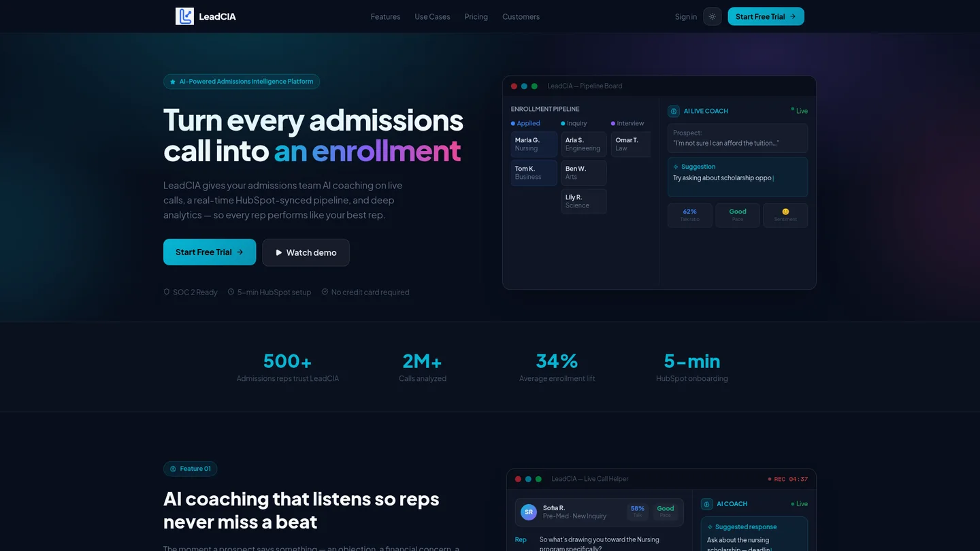Screen dimensions: 980x551
Task: Click the Watch demo button
Action: tap(306, 252)
